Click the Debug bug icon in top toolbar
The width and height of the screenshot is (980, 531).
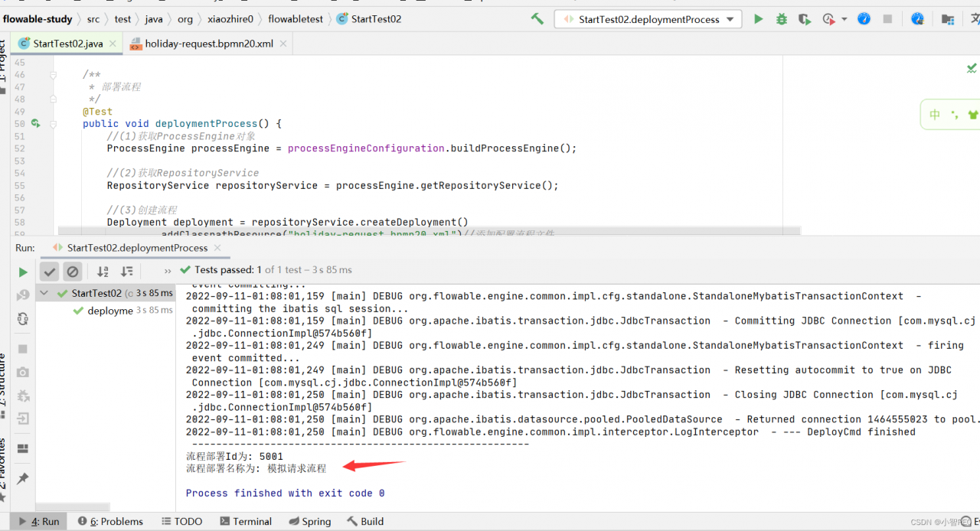pos(781,19)
